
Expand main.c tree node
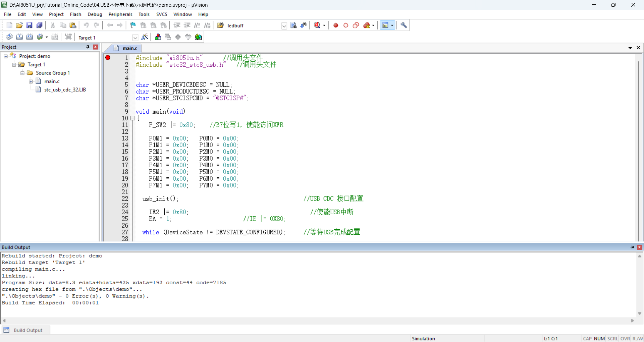click(31, 81)
